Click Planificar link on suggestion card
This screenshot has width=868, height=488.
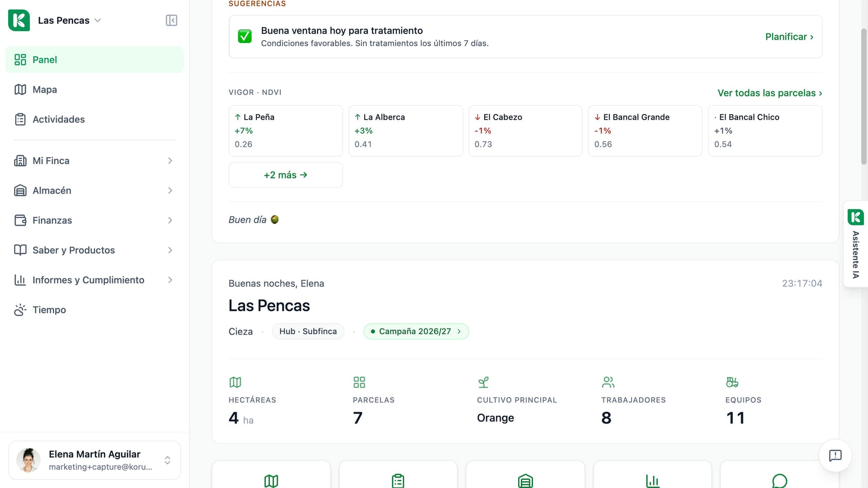(x=789, y=37)
